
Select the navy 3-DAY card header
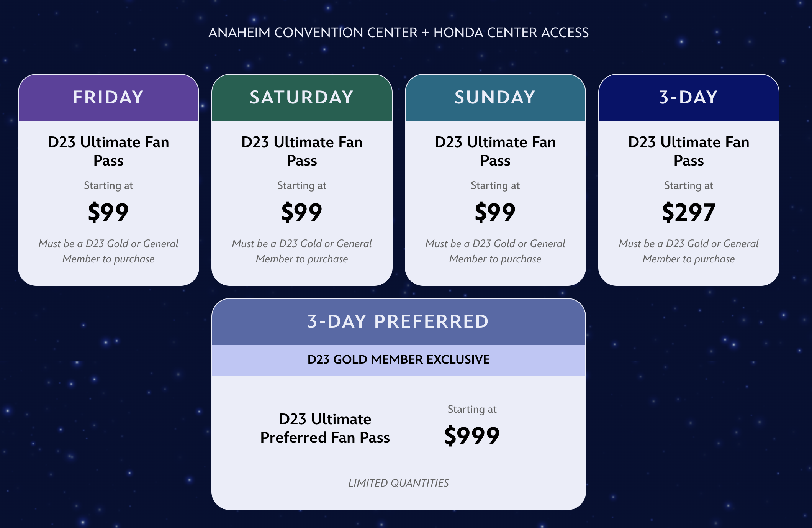coord(689,97)
